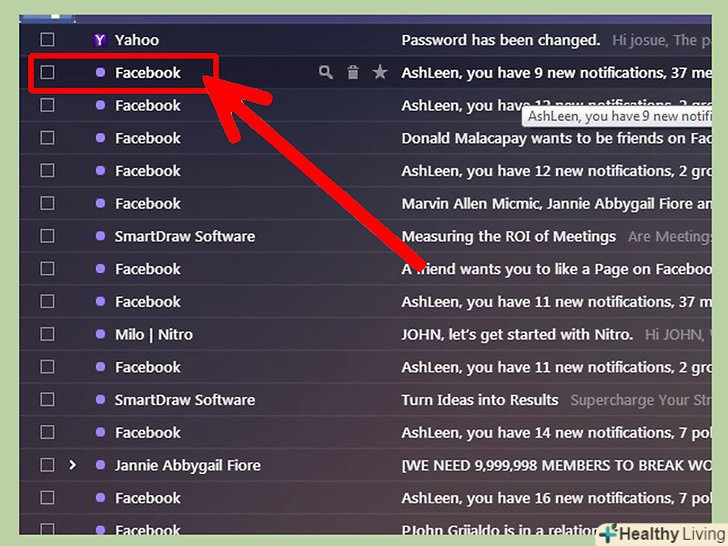
Task: Click the unread dot on the 11 notifications, 37 email
Action: [x=100, y=301]
